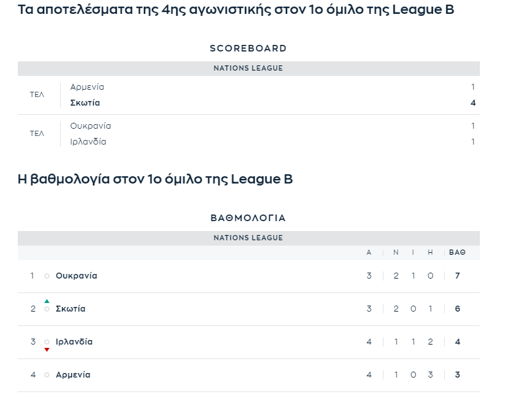Click the Ν wins column header
Viewport: 532px width, 402px height.
[x=396, y=252]
